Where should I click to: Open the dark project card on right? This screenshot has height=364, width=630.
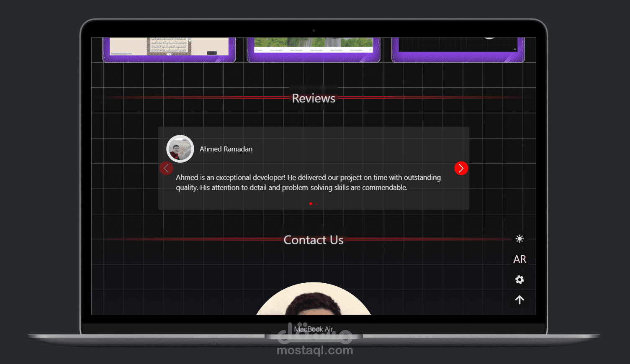458,50
